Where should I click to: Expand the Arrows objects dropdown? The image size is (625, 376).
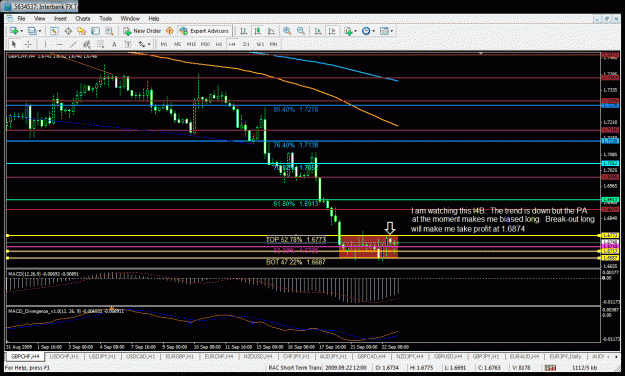pyautogui.click(x=149, y=44)
